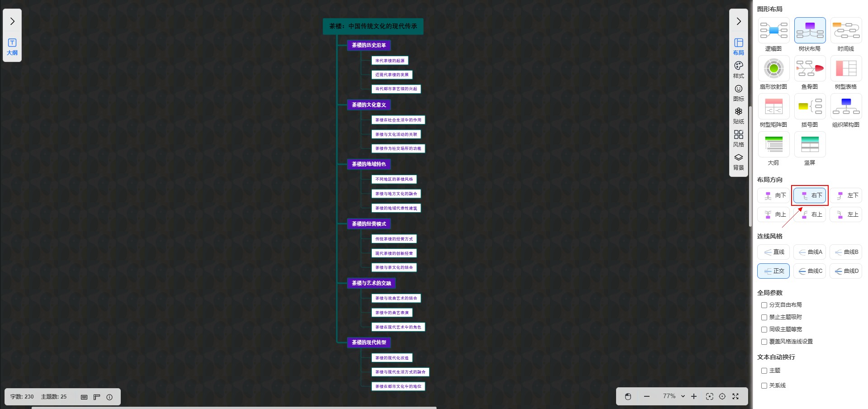Viewport: 868px width, 409px height.
Task: Open the 77% zoom level dropdown
Action: click(674, 396)
